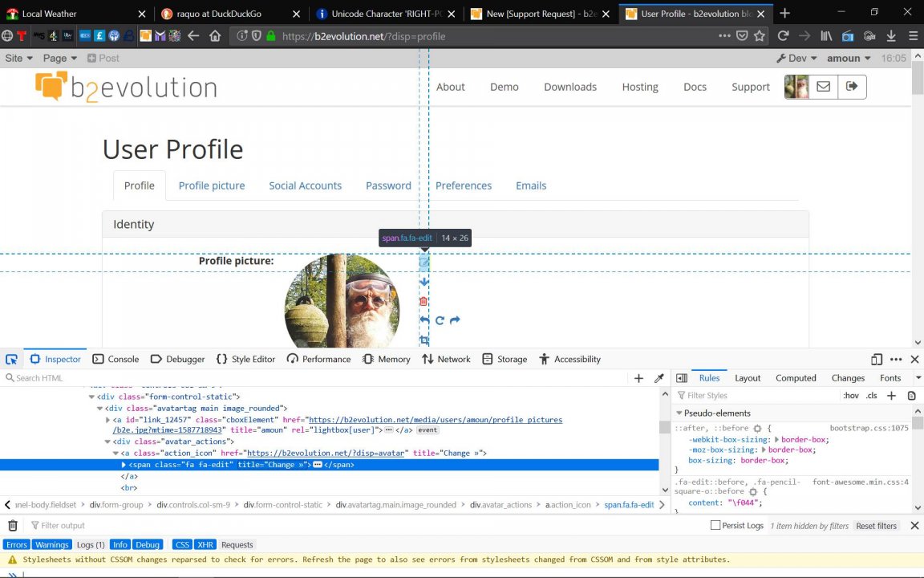Pick a color with the eyedropper icon
Image resolution: width=924 pixels, height=578 pixels.
[x=659, y=378]
